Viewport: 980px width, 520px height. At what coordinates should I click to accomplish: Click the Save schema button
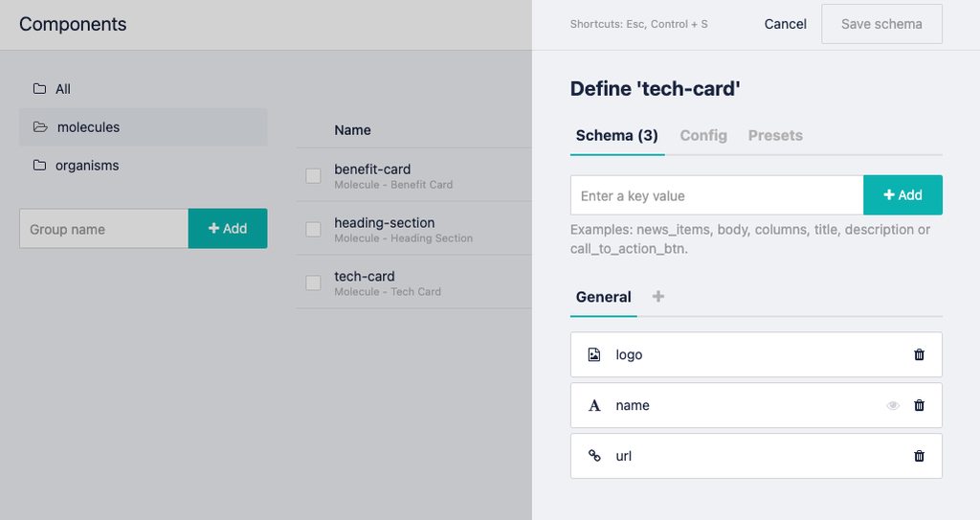coord(881,24)
